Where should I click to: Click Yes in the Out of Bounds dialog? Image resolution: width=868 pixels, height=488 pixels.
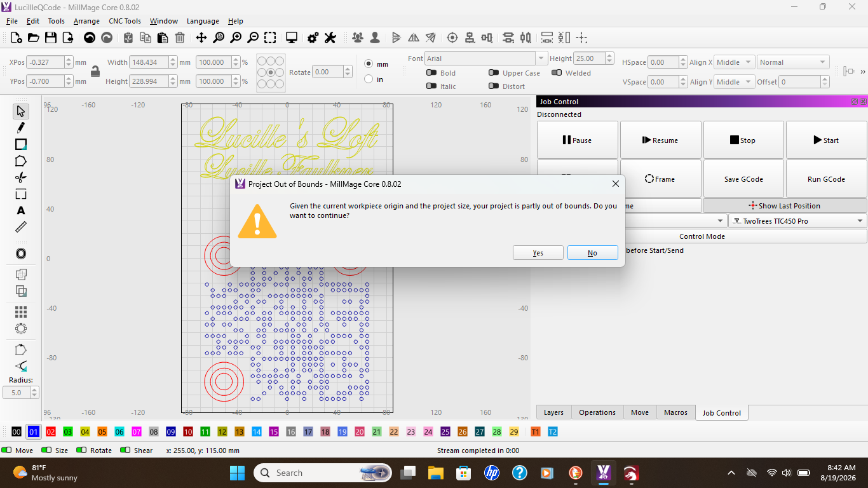(538, 253)
